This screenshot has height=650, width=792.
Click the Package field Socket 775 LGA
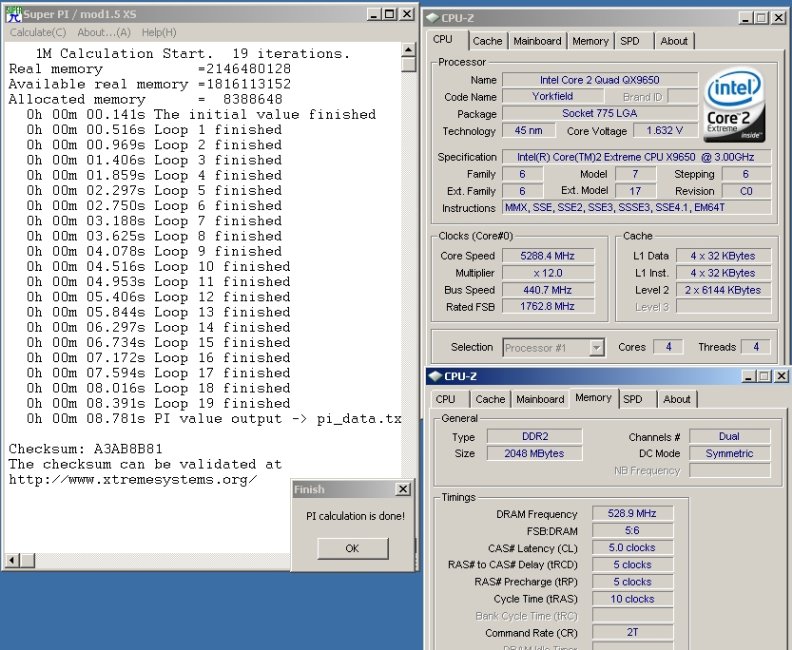pos(600,113)
